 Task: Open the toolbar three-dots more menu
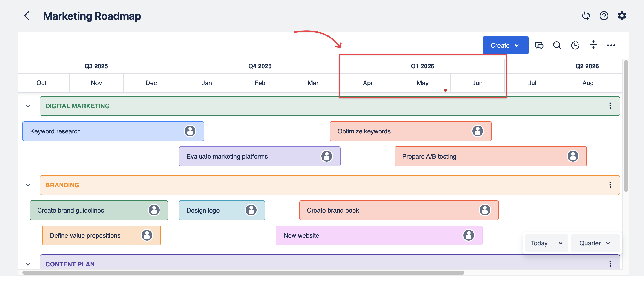click(x=611, y=46)
